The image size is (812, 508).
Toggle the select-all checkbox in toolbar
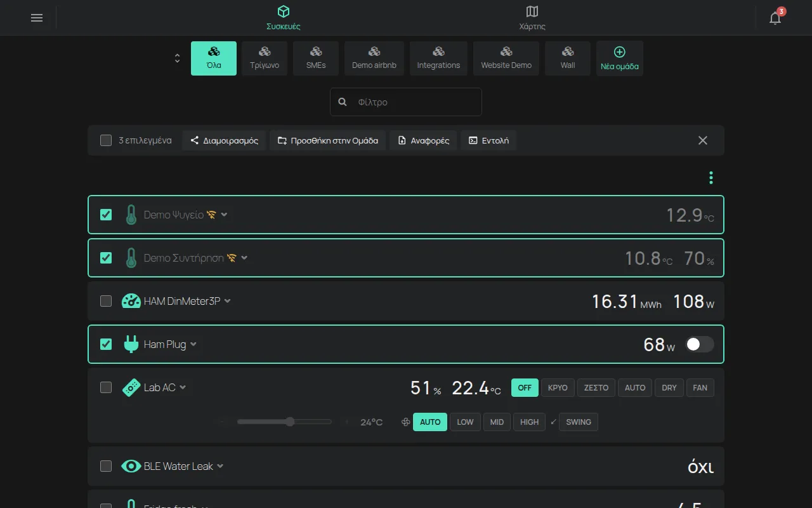(106, 140)
